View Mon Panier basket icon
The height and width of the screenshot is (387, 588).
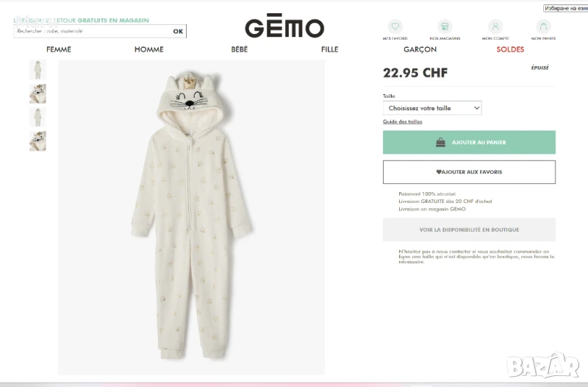543,27
